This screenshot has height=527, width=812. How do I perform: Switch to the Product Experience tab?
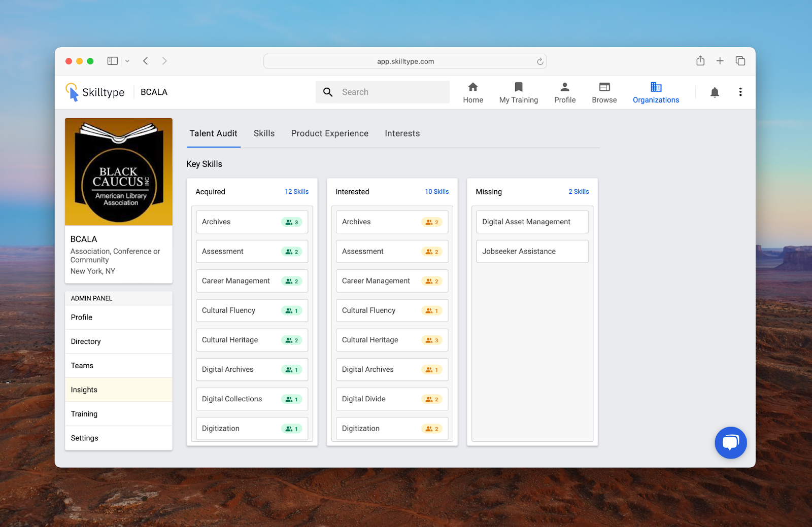[x=329, y=133]
